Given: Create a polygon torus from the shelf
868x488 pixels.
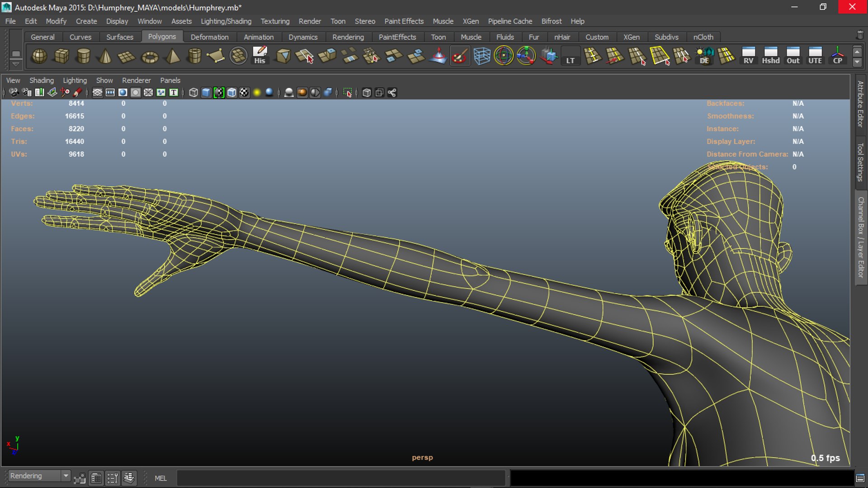Looking at the screenshot, I should coord(150,56).
